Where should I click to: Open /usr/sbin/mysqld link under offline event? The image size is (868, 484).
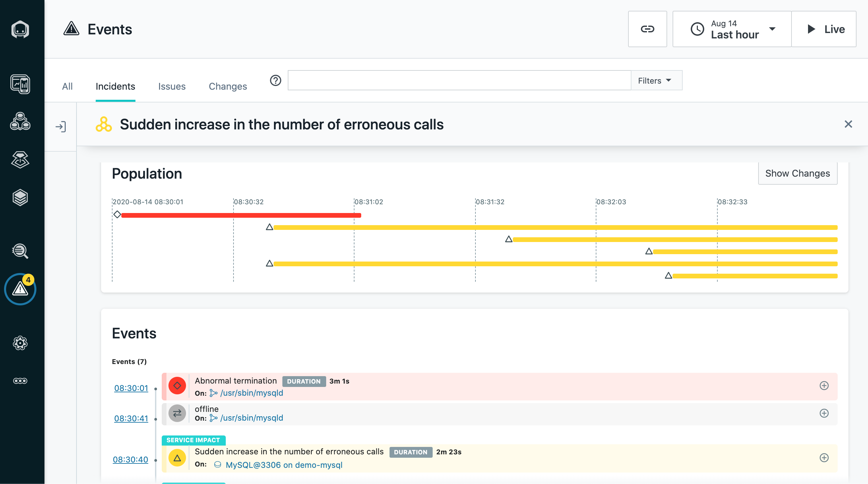(x=252, y=418)
